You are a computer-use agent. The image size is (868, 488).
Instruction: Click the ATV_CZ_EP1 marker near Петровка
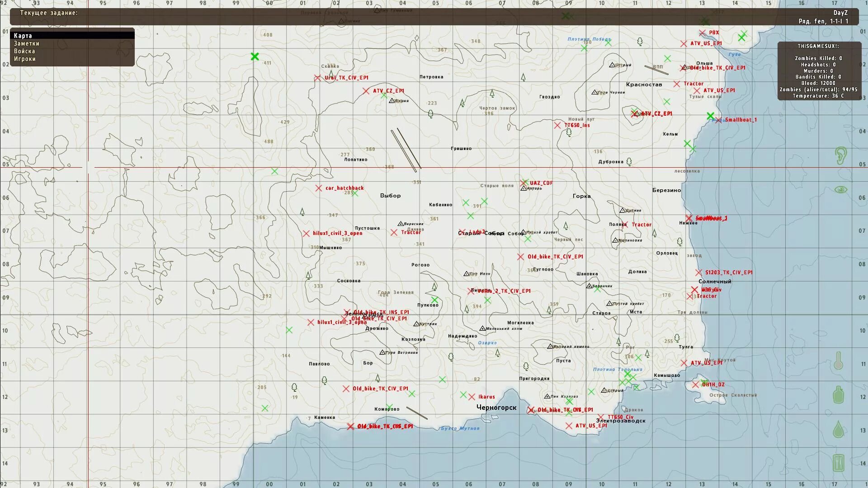366,91
